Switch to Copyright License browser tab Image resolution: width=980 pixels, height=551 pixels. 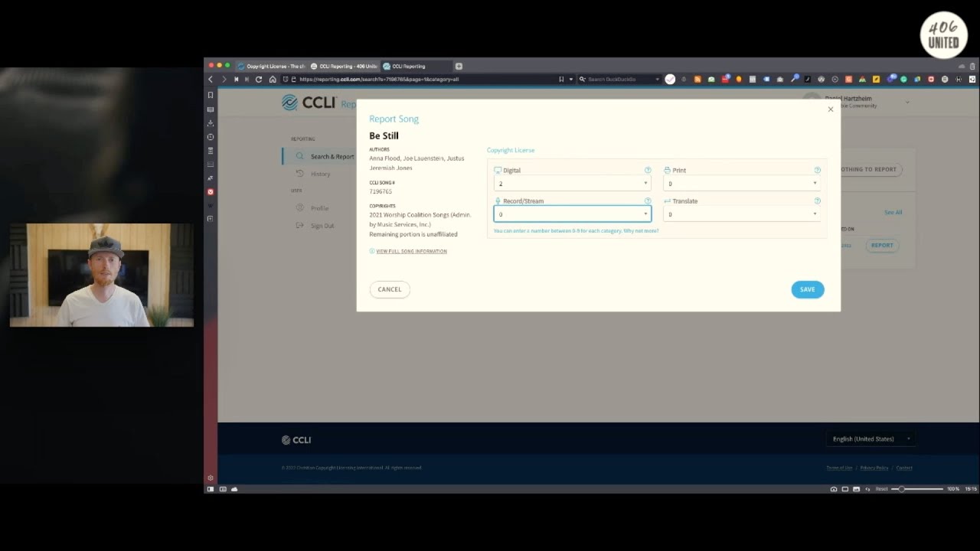pyautogui.click(x=271, y=66)
